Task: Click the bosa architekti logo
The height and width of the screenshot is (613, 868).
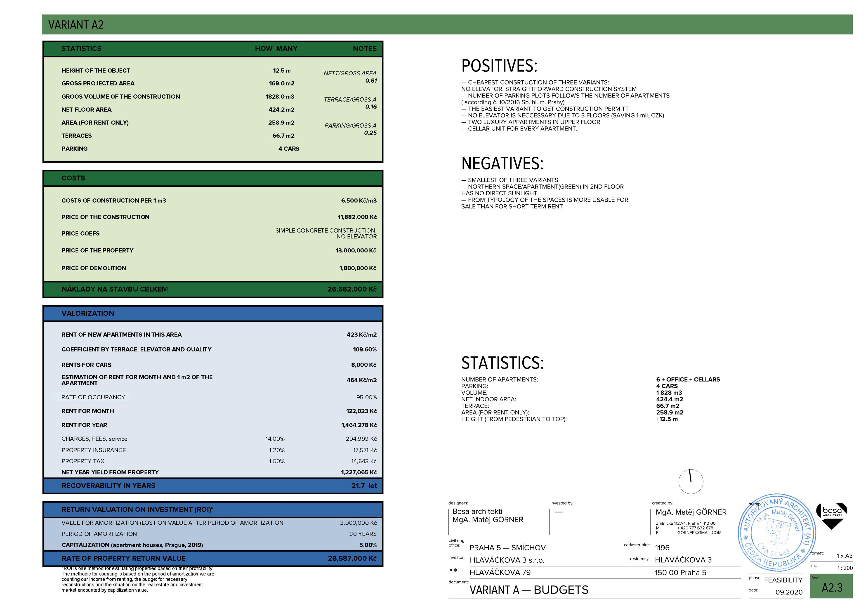Action: pos(832,516)
